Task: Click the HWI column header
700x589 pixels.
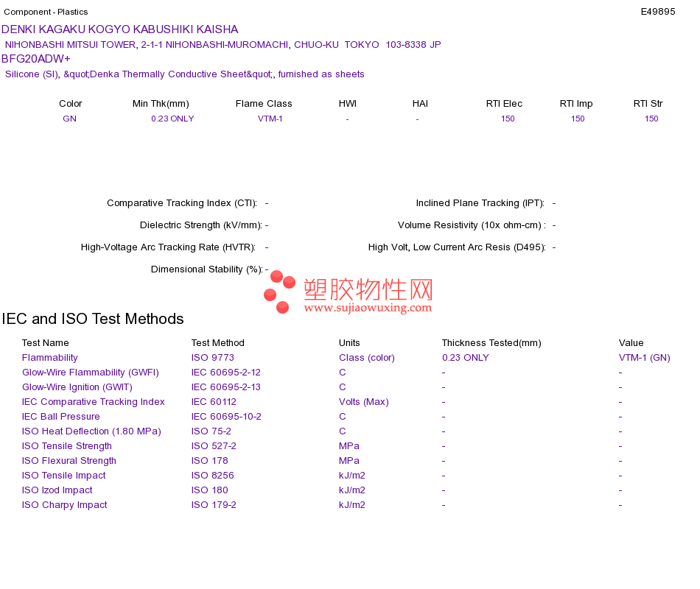Action: coord(348,104)
